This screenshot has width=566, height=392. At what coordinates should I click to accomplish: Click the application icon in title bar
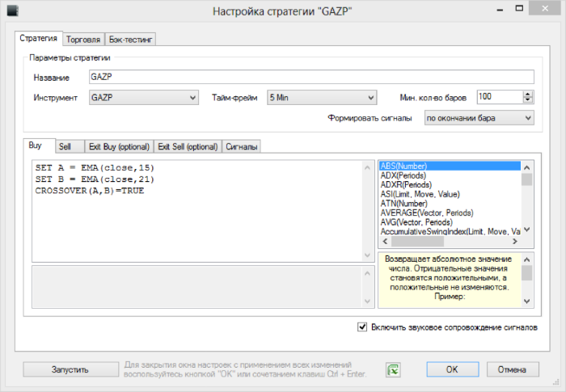(12, 11)
